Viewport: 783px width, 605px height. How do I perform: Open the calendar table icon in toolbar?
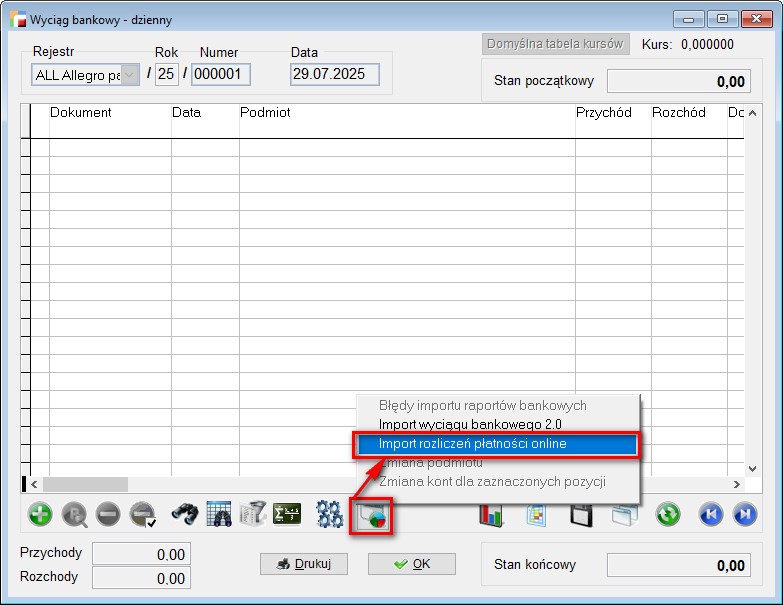coord(219,515)
